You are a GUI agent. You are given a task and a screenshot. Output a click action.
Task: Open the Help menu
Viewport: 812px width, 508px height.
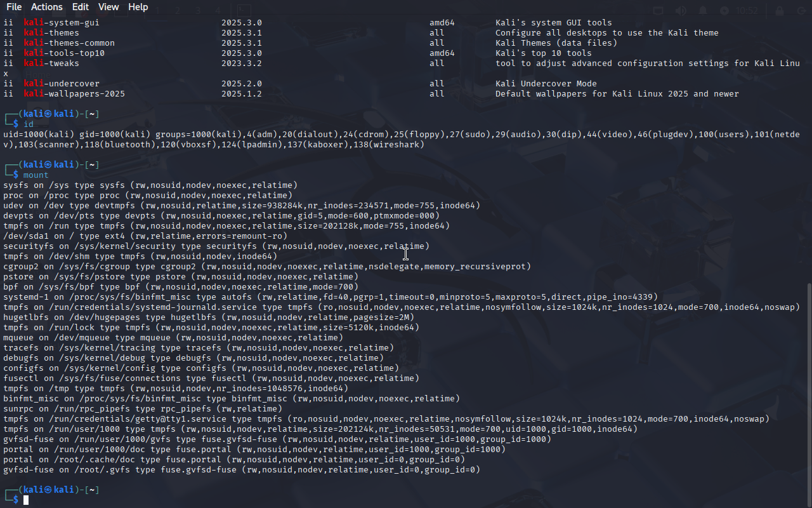coord(138,7)
